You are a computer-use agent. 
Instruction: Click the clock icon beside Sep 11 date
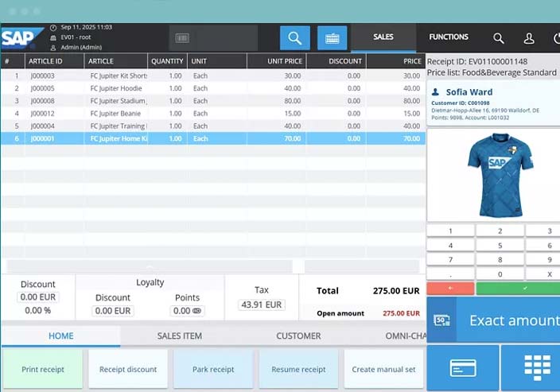pyautogui.click(x=53, y=28)
